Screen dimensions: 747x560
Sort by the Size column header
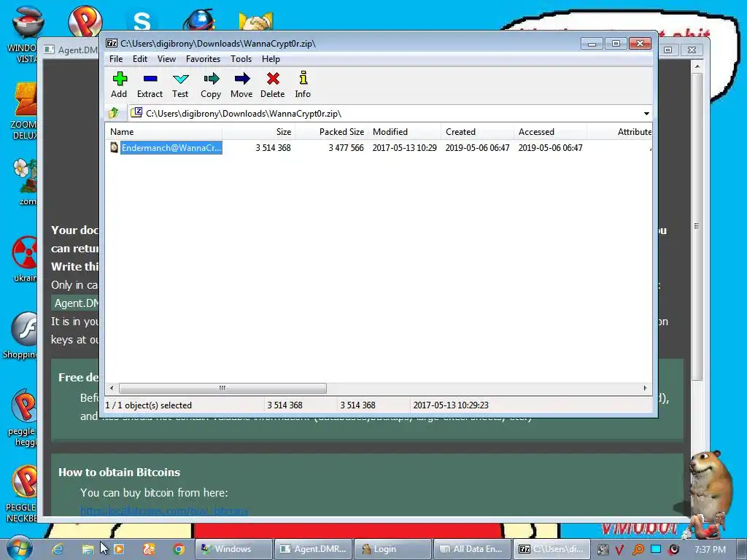click(259, 132)
